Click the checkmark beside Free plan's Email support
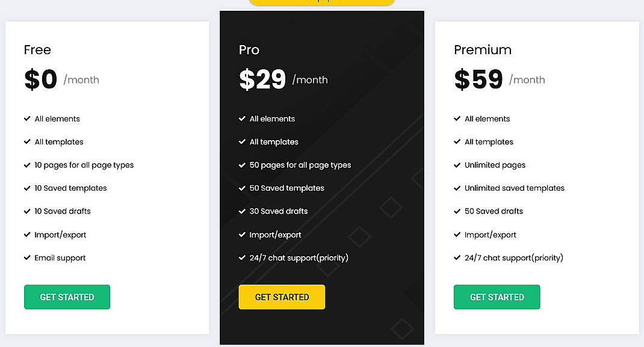This screenshot has height=347, width=644. pyautogui.click(x=27, y=257)
